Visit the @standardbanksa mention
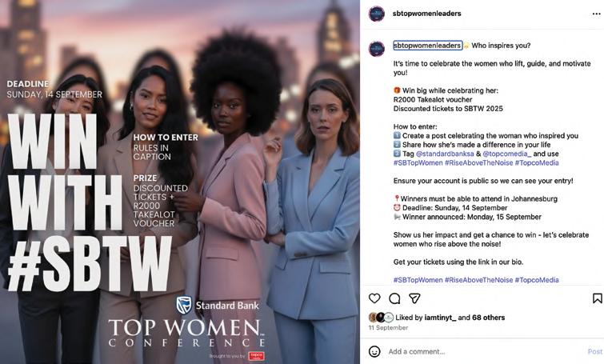This screenshot has width=604, height=364. click(x=445, y=154)
